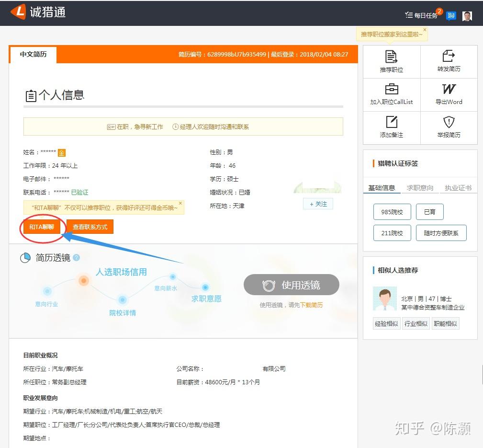Click the 目前薪资 48600元/月 value
Screen dimensions: 483x448
(x=232, y=382)
